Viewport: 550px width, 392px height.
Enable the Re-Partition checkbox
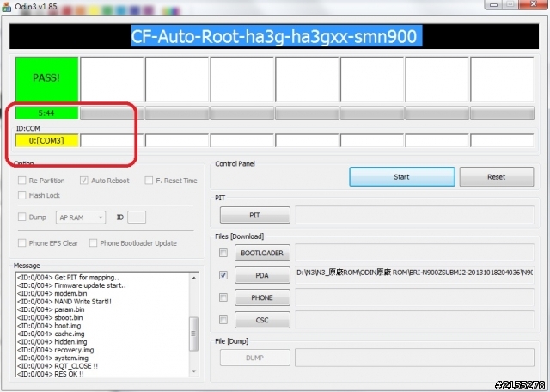tap(21, 181)
